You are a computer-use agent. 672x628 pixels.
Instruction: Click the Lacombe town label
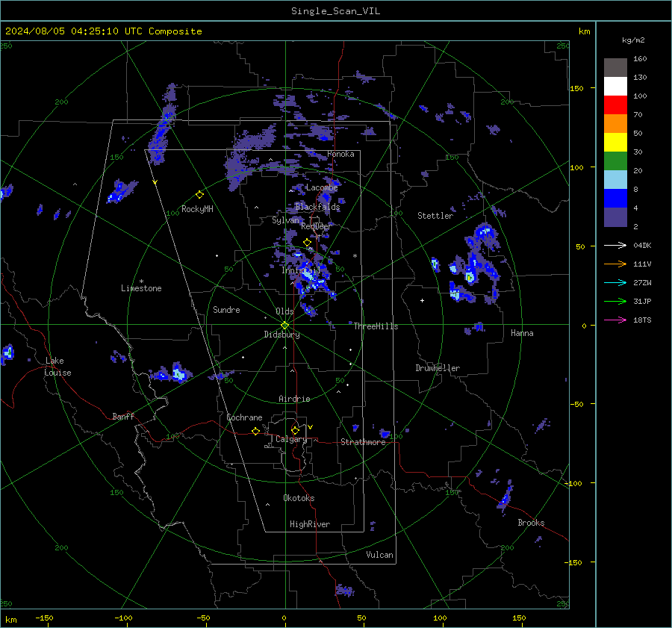click(x=322, y=187)
